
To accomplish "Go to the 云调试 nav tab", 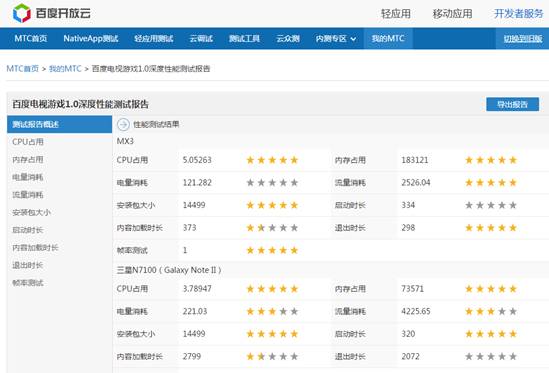I will point(201,39).
